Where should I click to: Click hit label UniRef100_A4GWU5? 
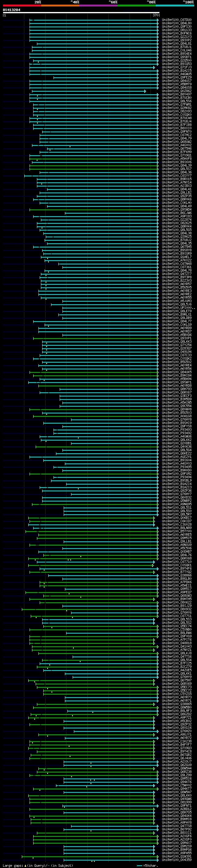click(x=176, y=74)
